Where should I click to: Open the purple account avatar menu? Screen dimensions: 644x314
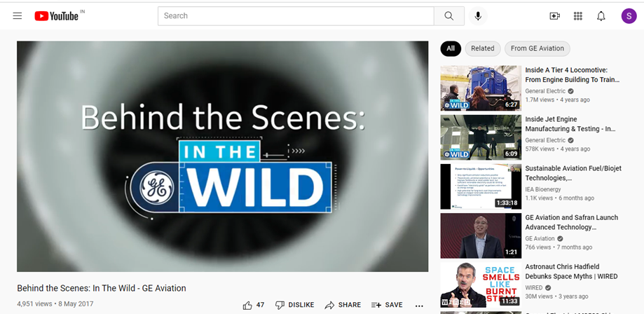point(629,16)
